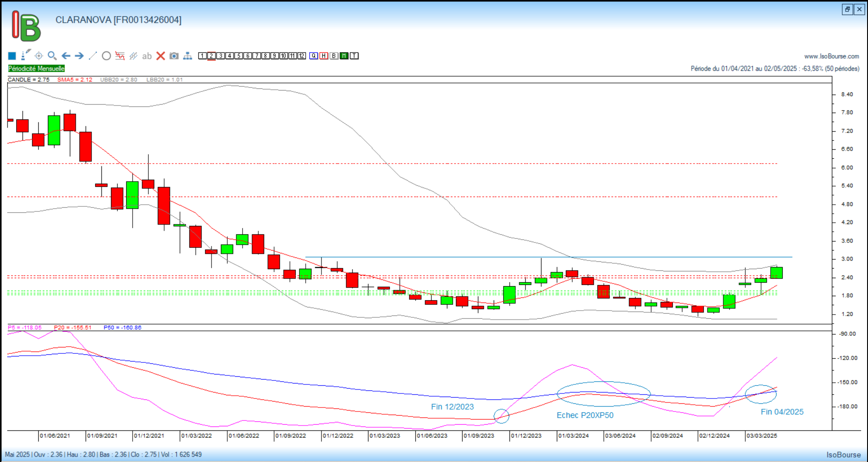Image resolution: width=868 pixels, height=462 pixels.
Task: Select numbered box 7
Action: point(257,56)
